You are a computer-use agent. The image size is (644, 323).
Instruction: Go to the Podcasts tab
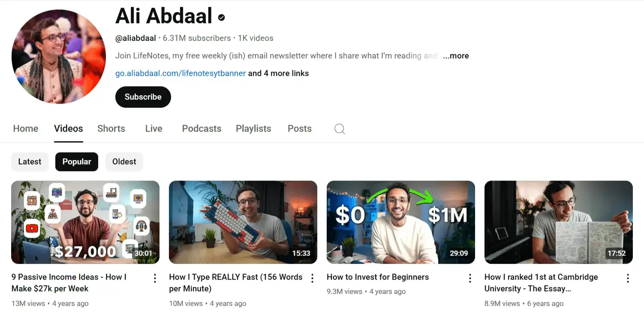coord(202,129)
